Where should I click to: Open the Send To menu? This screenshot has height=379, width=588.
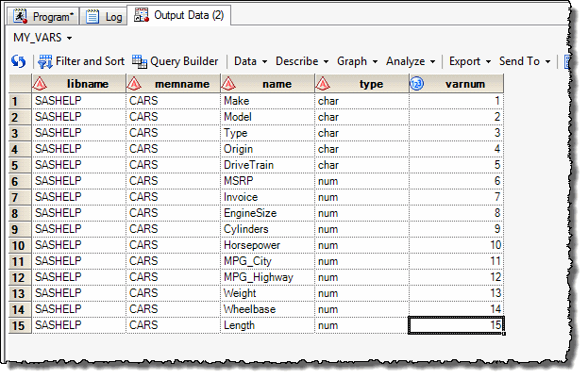tap(525, 61)
